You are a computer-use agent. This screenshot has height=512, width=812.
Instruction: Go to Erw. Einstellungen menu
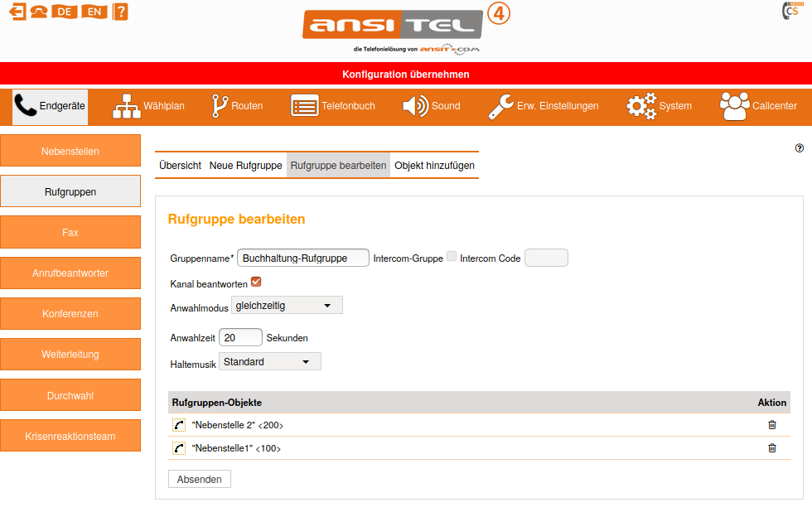click(543, 106)
